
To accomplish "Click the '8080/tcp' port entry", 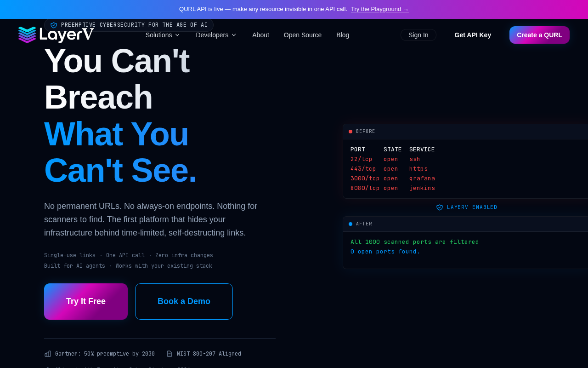I will [x=365, y=188].
